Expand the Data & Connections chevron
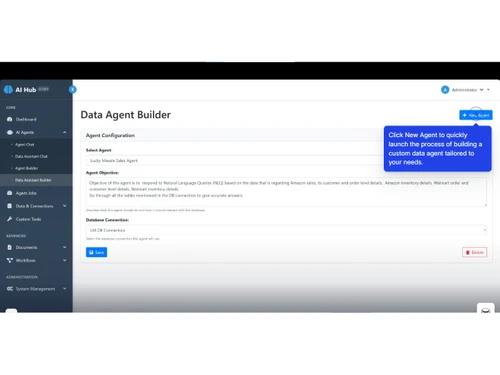500x375 pixels. [x=65, y=206]
